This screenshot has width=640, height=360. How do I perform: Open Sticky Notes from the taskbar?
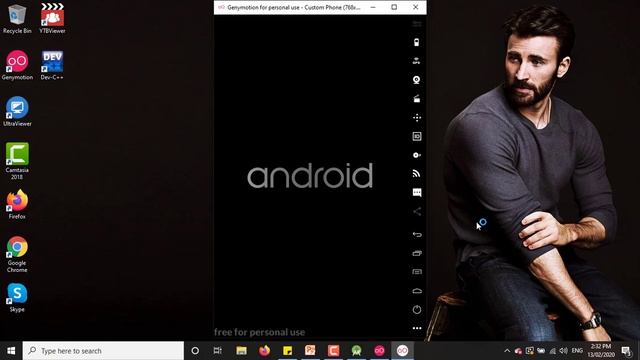tap(287, 351)
